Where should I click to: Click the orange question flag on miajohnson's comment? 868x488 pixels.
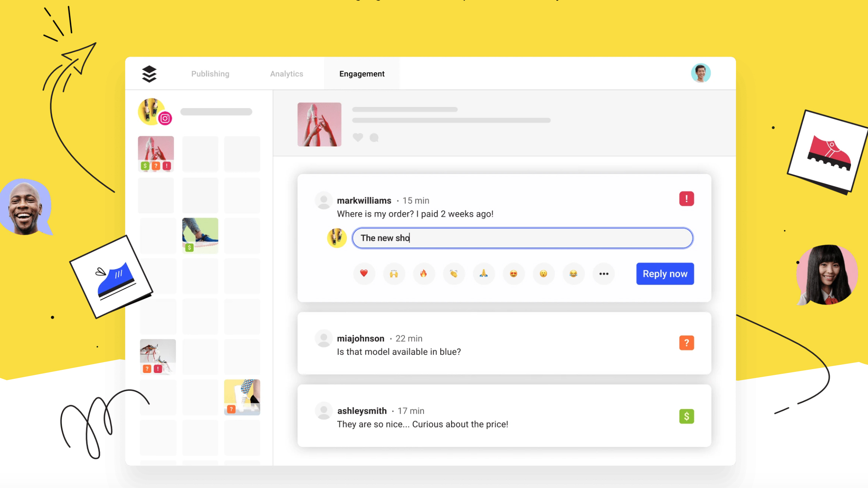[x=686, y=343]
